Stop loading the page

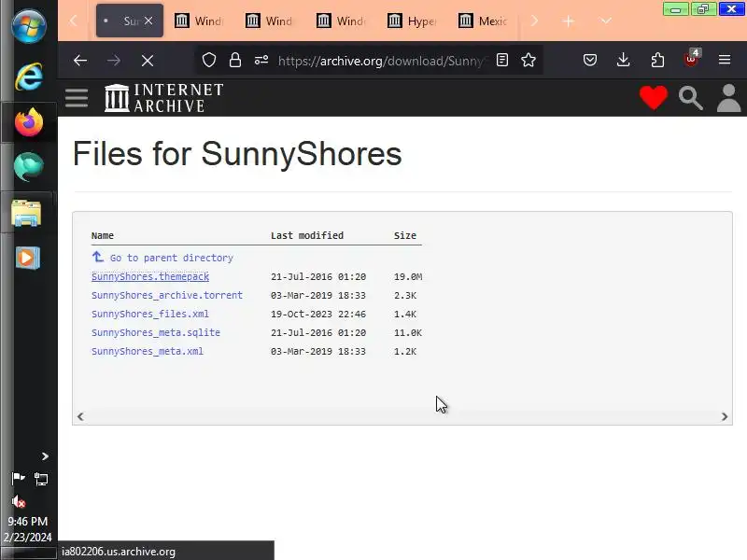tap(148, 61)
